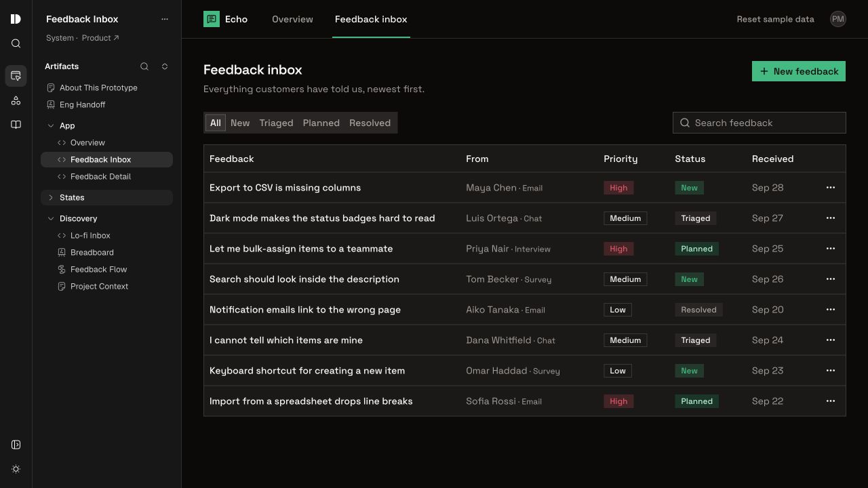Open the Product external link

coord(100,38)
